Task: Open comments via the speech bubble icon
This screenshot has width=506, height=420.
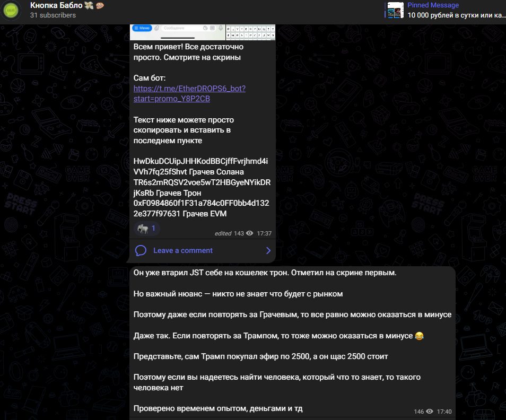Action: [141, 251]
